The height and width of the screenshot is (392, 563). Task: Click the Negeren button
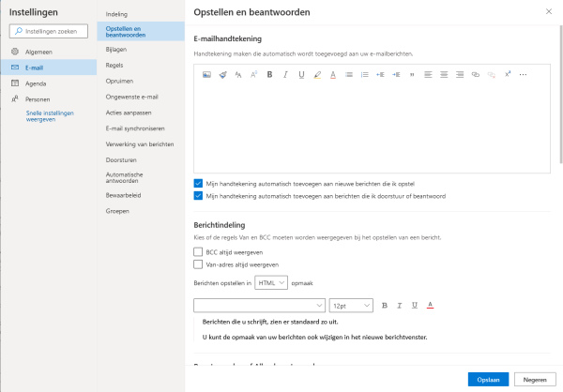click(535, 380)
